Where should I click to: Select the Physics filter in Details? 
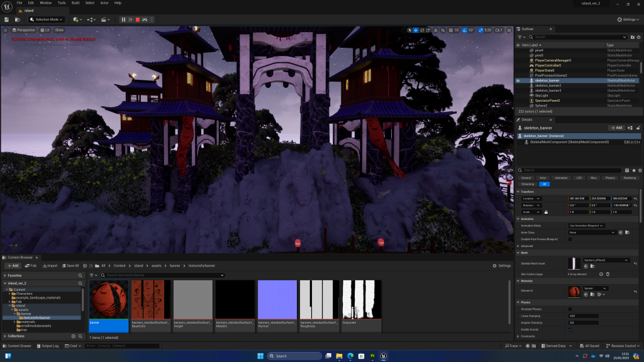[610, 178]
